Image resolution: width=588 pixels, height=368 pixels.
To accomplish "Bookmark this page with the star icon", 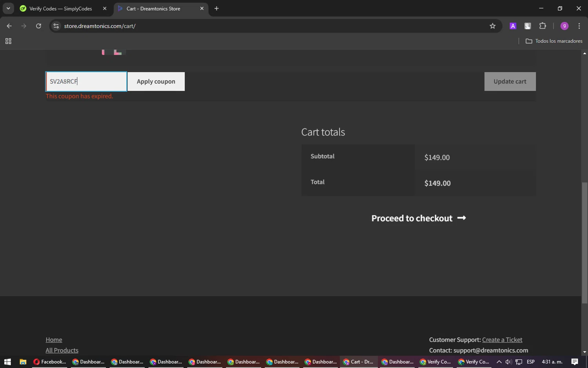I will point(493,26).
